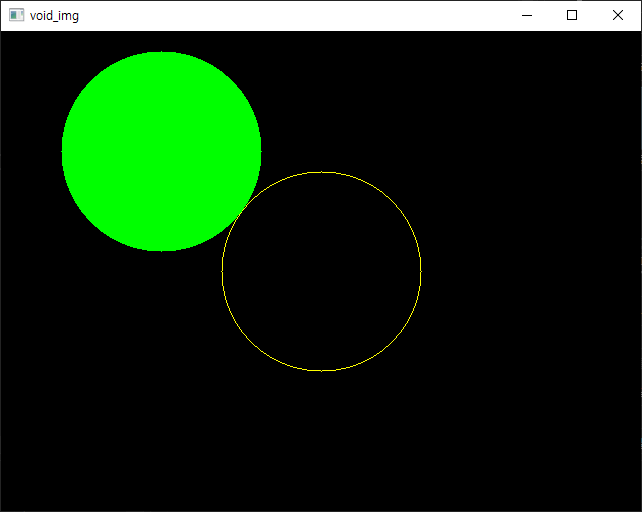Maximize the void_img window
Screen dimensions: 642x512
point(572,16)
